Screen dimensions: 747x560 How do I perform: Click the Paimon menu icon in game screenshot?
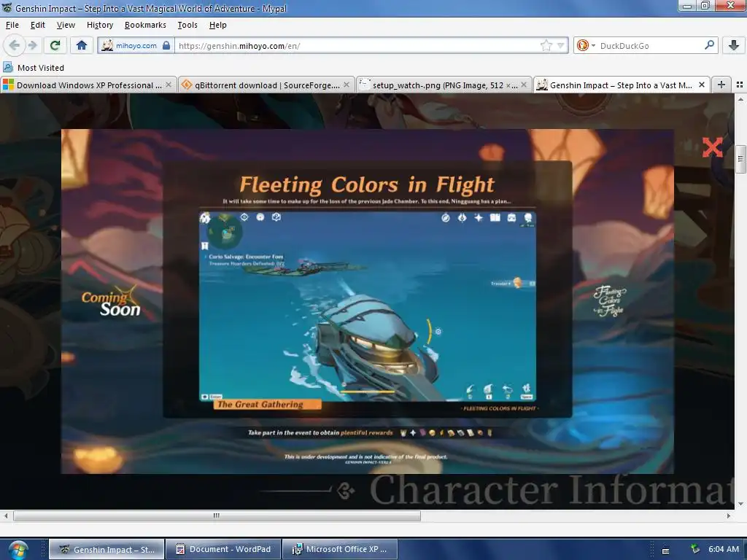(x=205, y=218)
